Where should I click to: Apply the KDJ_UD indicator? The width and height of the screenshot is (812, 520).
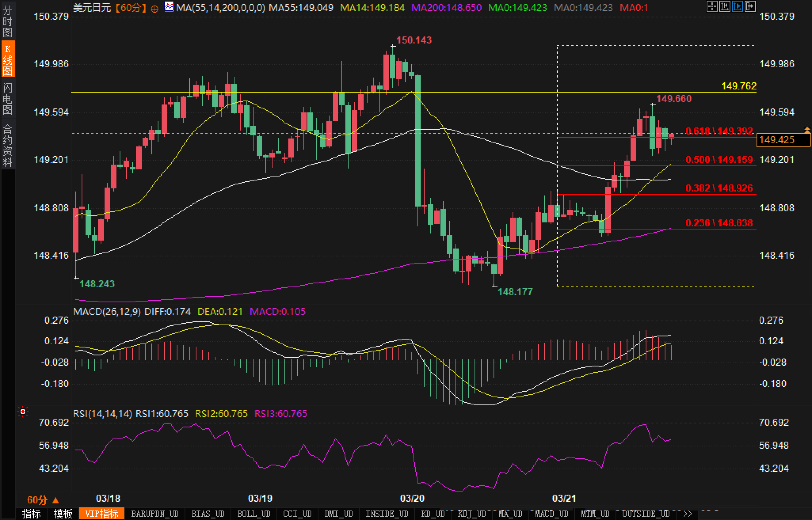tap(471, 514)
